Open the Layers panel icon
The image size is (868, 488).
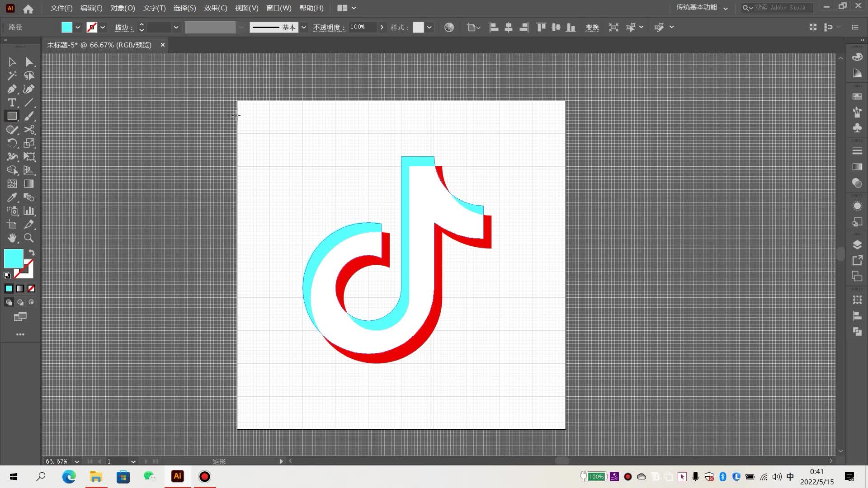click(x=857, y=244)
